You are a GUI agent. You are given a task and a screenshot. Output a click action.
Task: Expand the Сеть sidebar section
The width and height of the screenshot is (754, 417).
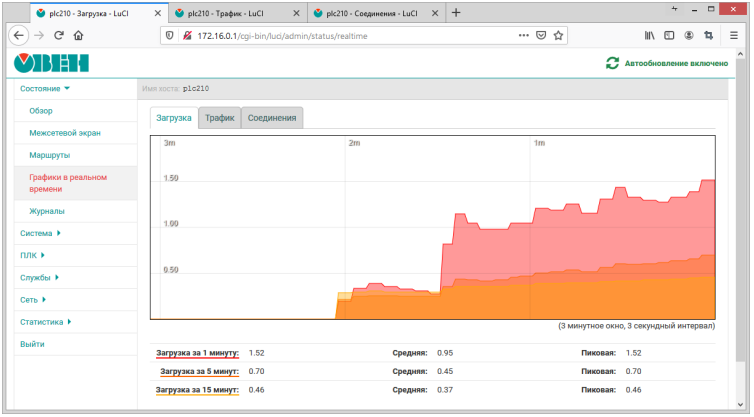coord(34,299)
